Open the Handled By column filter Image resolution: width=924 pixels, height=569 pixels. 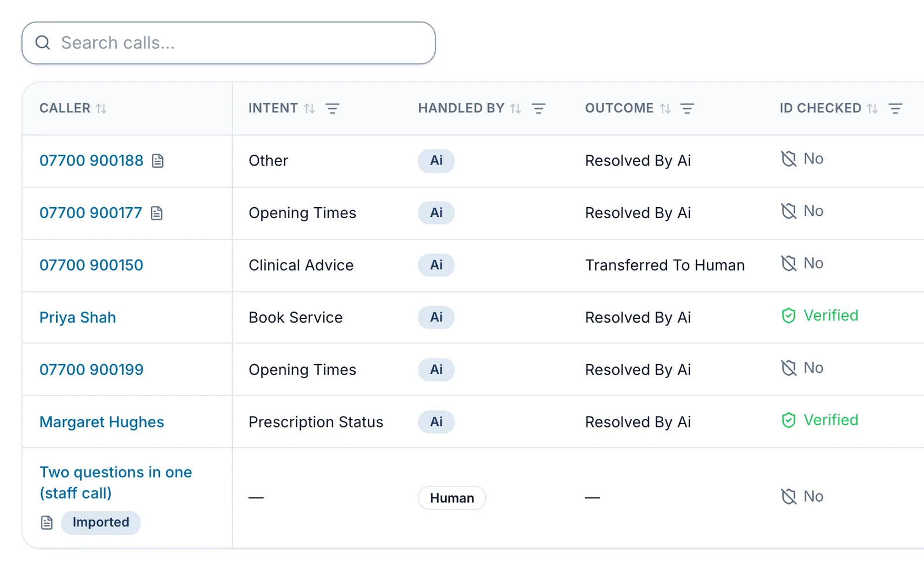(x=538, y=108)
